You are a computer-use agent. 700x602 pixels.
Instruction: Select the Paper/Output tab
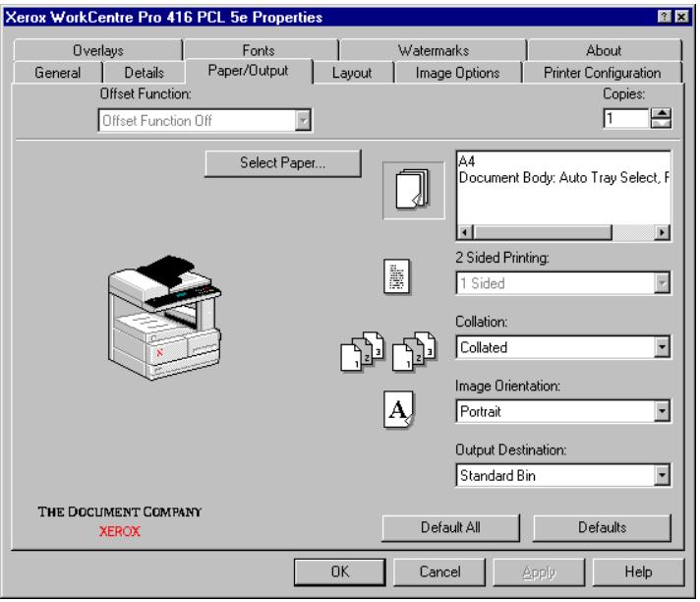click(x=248, y=71)
